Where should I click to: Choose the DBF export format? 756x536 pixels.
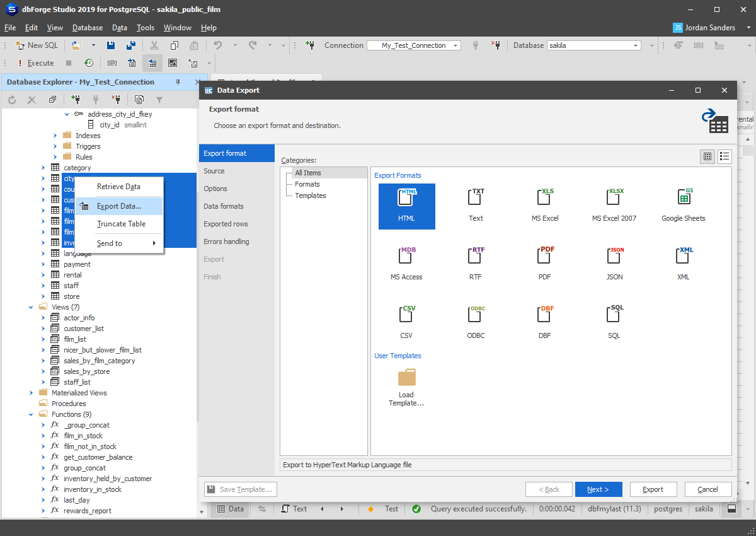coord(545,323)
